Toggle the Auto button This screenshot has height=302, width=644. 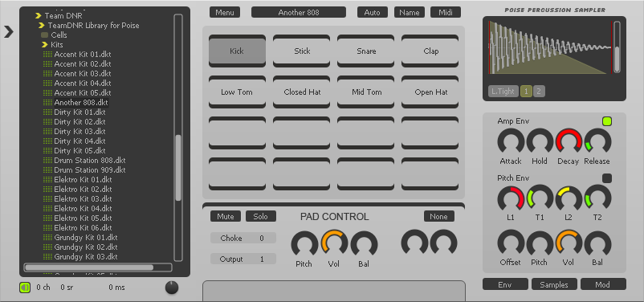(x=372, y=12)
